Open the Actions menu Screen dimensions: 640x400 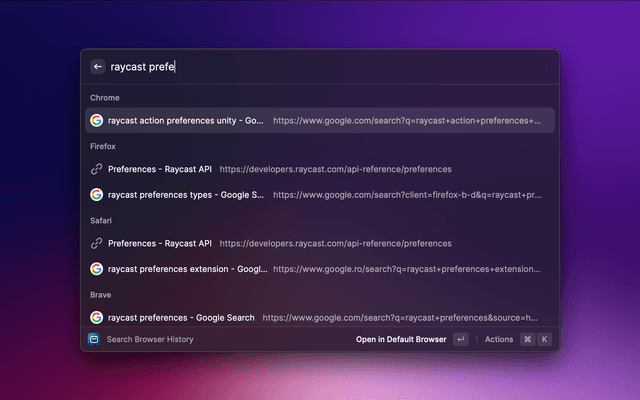point(498,339)
